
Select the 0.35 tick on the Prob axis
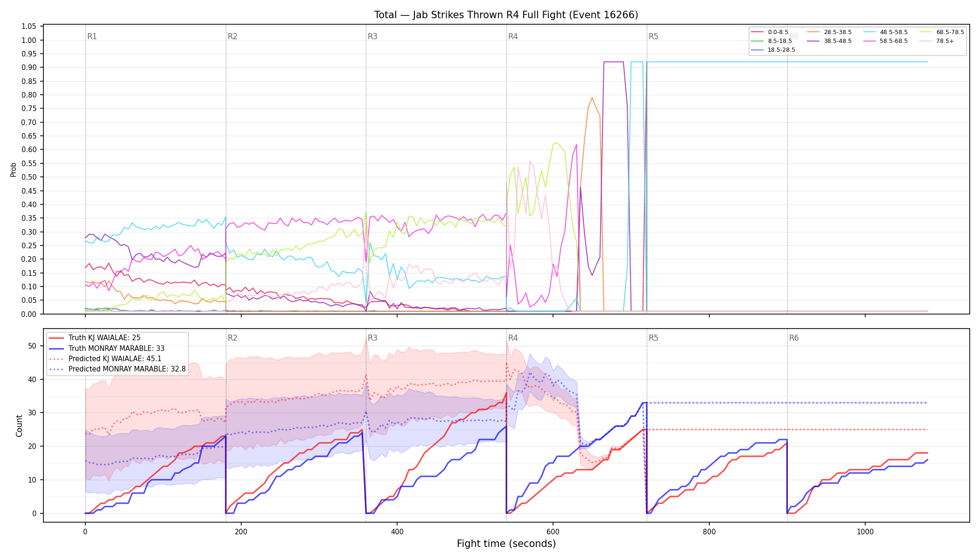(29, 218)
